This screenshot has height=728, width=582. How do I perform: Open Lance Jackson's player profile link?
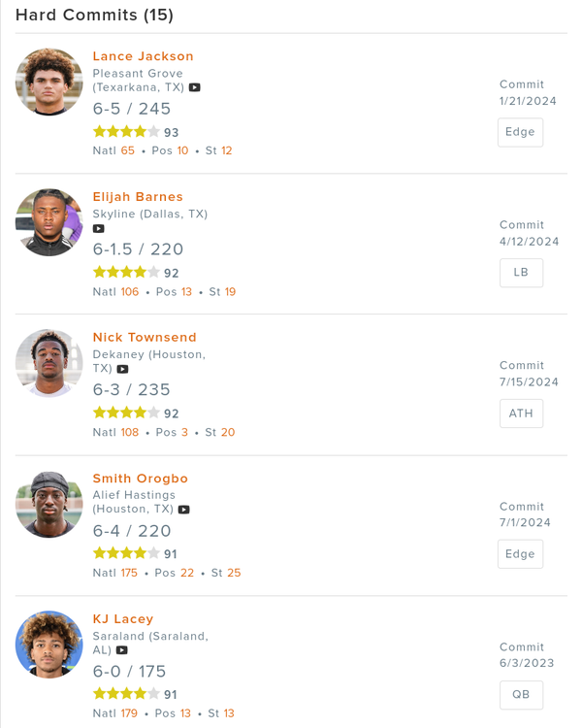tap(143, 56)
